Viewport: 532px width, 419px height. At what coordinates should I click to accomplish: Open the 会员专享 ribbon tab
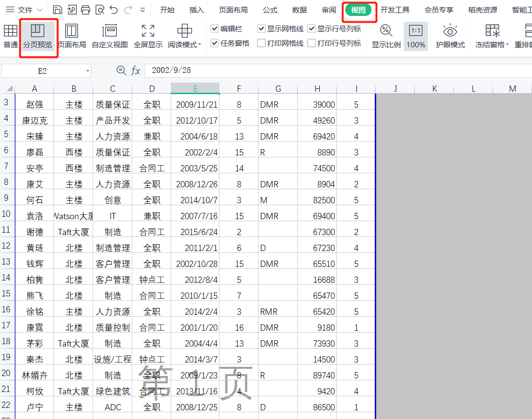pyautogui.click(x=439, y=10)
